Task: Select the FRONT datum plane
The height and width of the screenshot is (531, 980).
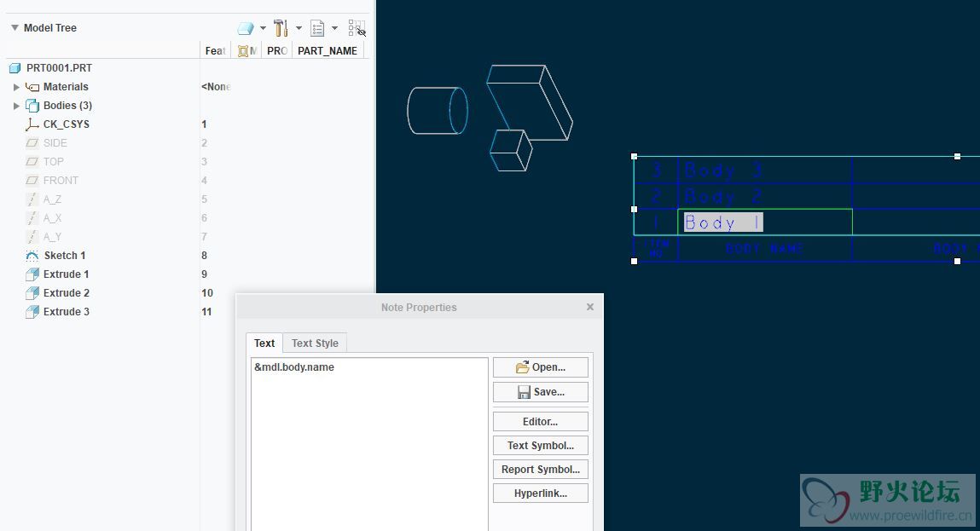Action: 61,181
